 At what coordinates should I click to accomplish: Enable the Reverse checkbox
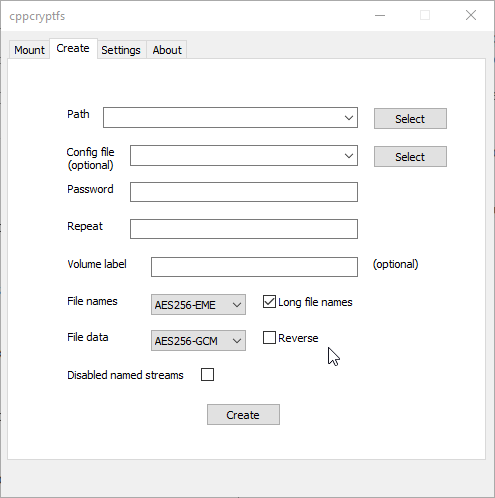point(269,338)
